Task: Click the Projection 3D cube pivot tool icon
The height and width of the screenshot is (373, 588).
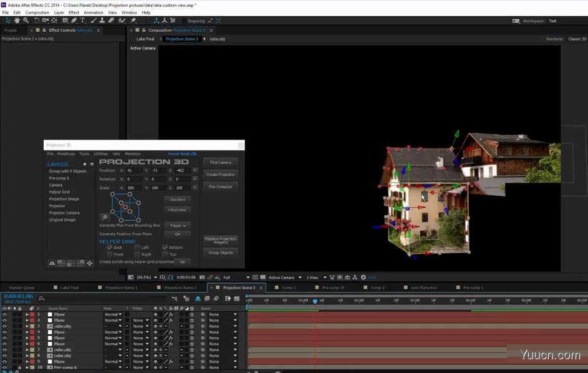Action: 105,217
